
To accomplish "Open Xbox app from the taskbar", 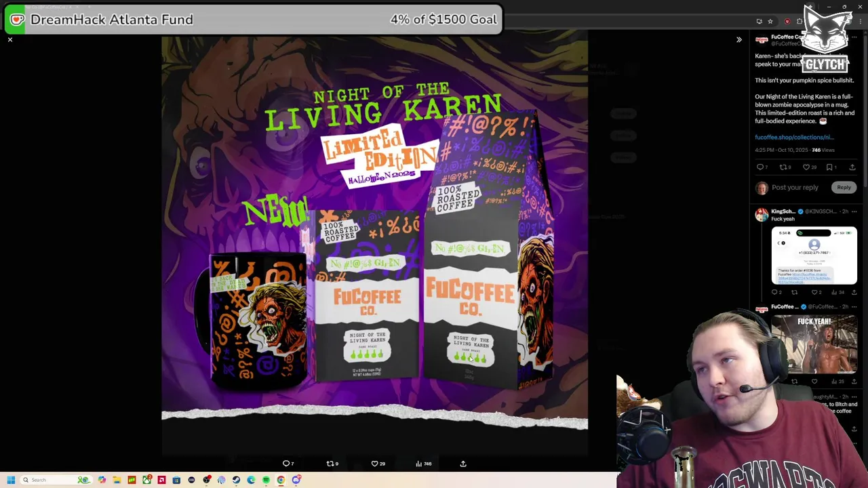I will coord(146,480).
